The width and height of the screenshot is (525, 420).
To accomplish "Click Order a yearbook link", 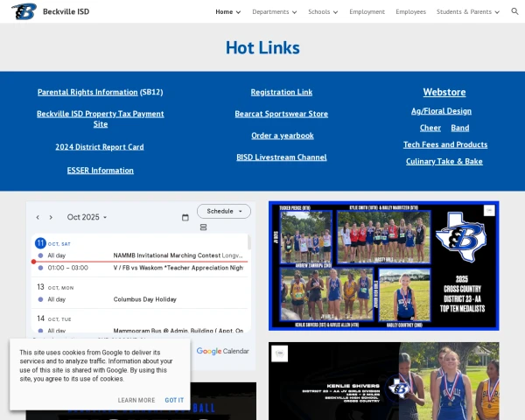I will pos(283,136).
